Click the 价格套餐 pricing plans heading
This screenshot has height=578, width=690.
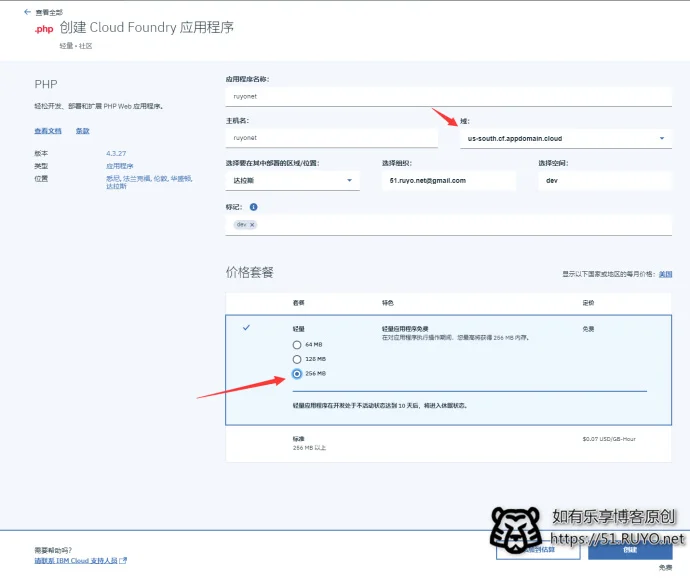click(x=250, y=272)
